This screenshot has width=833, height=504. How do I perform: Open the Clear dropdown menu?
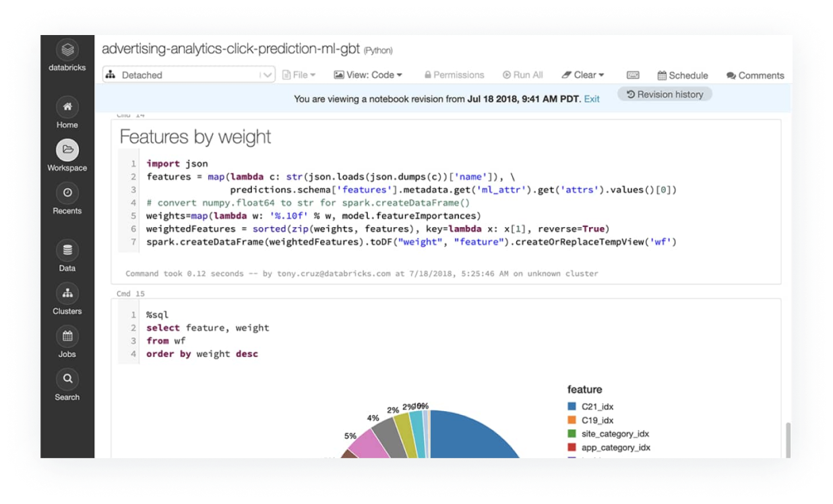click(583, 75)
